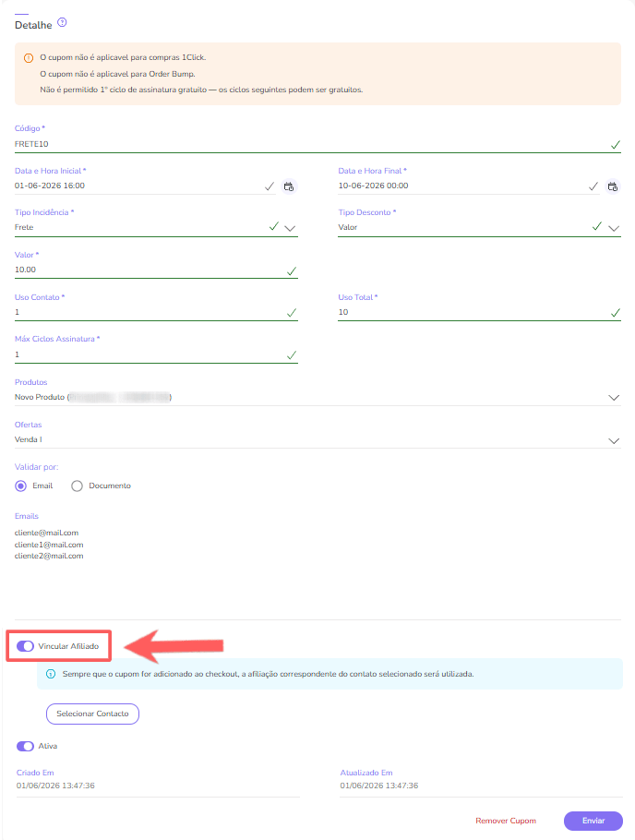
Task: Toggle the Ativa switch
Action: [x=25, y=746]
